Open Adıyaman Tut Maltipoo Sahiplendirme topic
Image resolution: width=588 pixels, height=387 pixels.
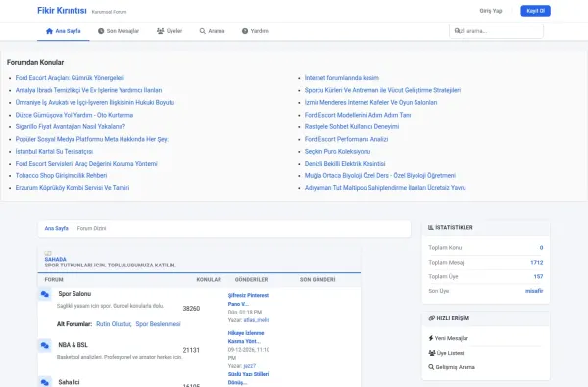(x=385, y=188)
